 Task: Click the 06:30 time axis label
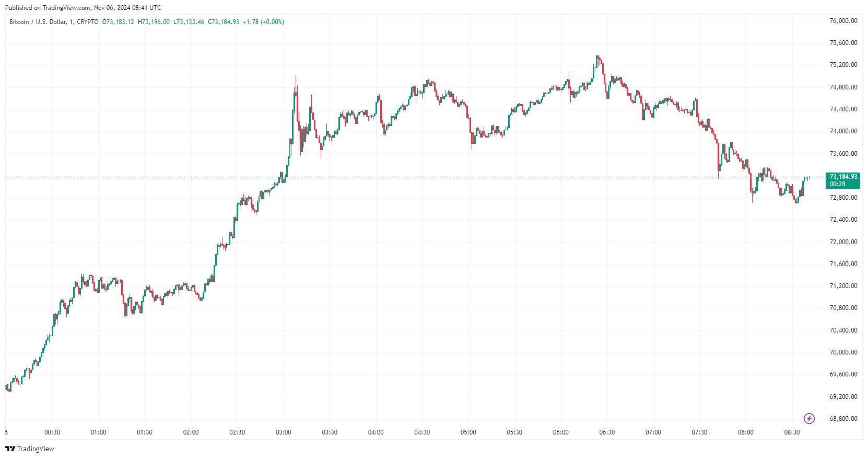pyautogui.click(x=607, y=432)
